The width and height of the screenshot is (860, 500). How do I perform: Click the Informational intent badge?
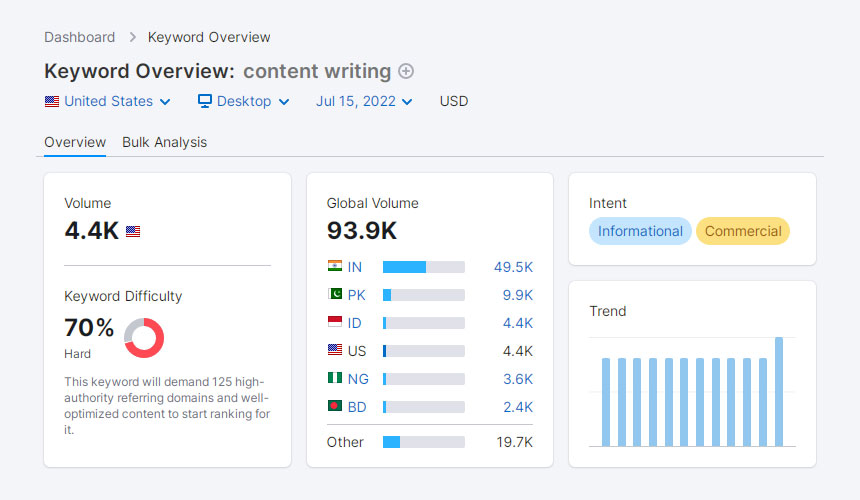[640, 231]
